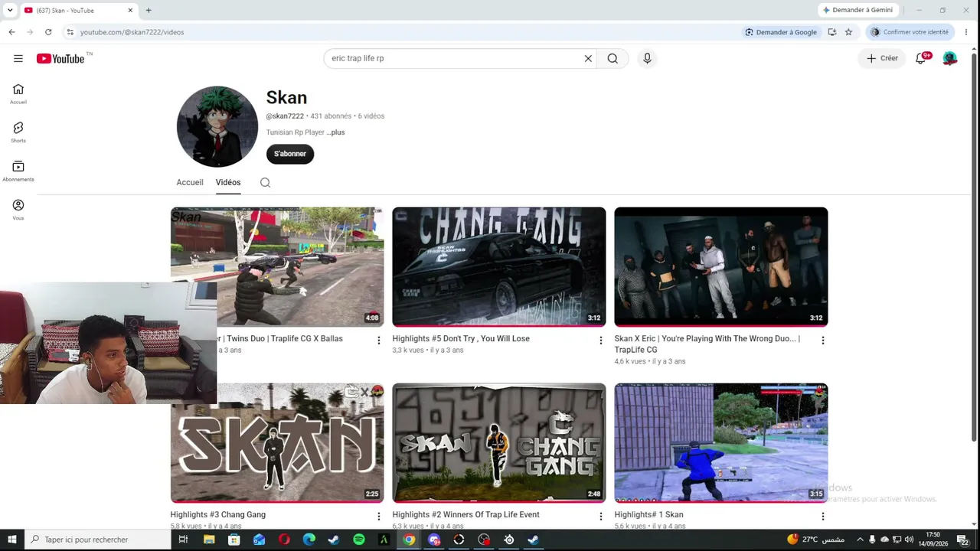Go to YouTube home via logo
The image size is (980, 551).
coord(60,59)
